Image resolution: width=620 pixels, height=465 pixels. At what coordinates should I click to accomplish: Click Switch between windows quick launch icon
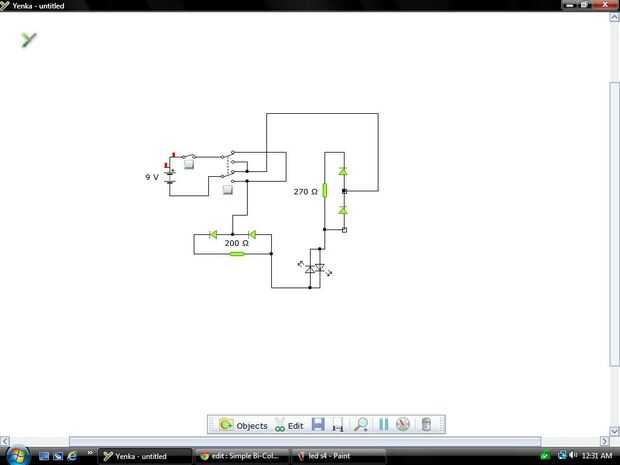[x=58, y=456]
